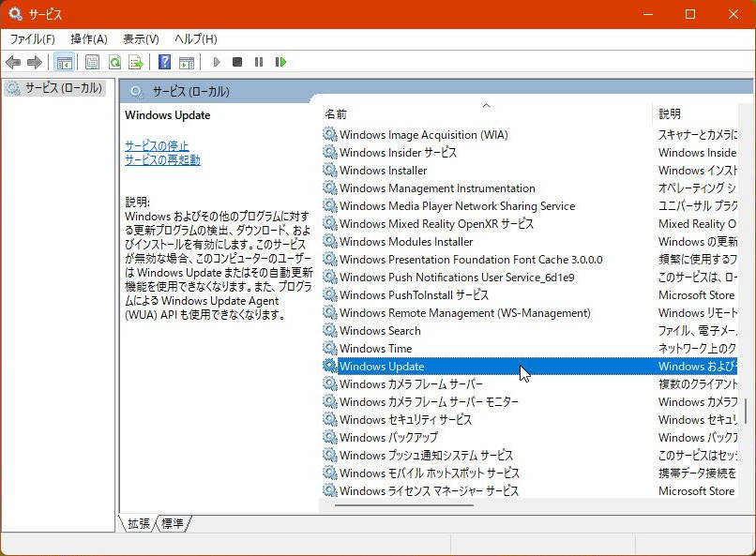Viewport: 756px width, 556px height.
Task: Click the サービスの再起動 link
Action: [x=162, y=159]
